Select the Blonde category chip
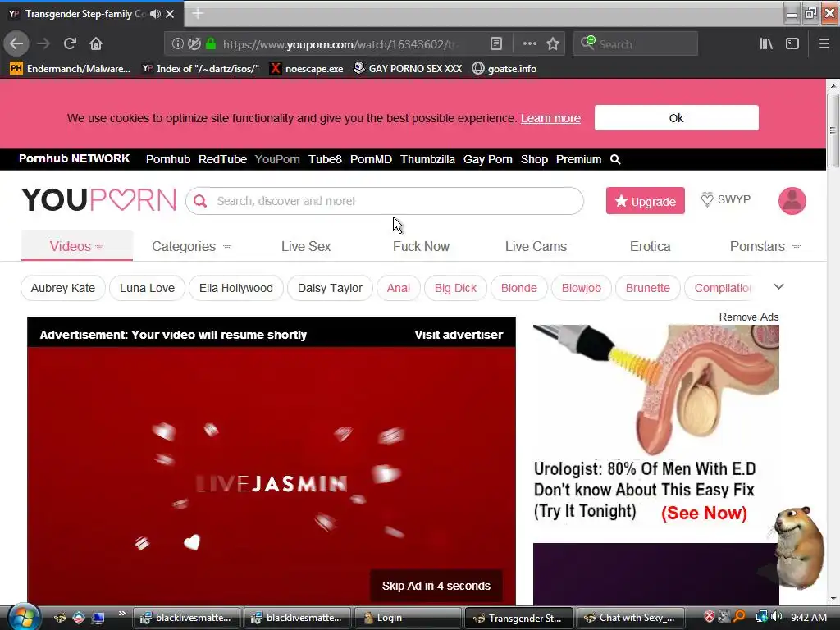 click(518, 288)
